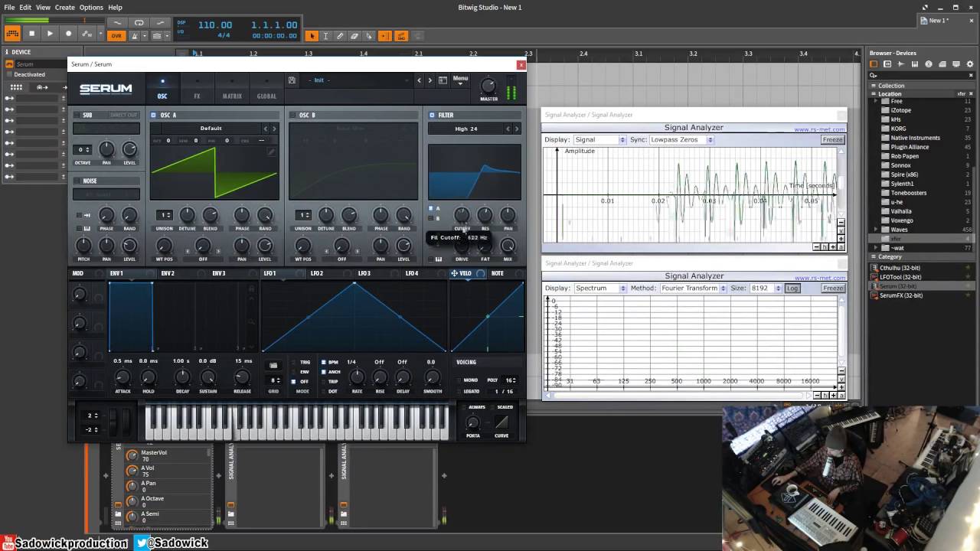Open OSC A wavetable editor pencil

(271, 152)
